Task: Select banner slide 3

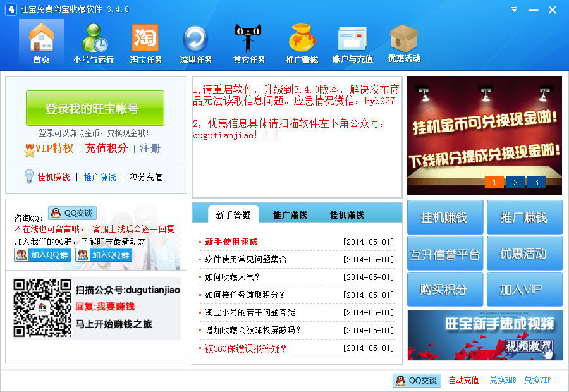Action: (536, 182)
